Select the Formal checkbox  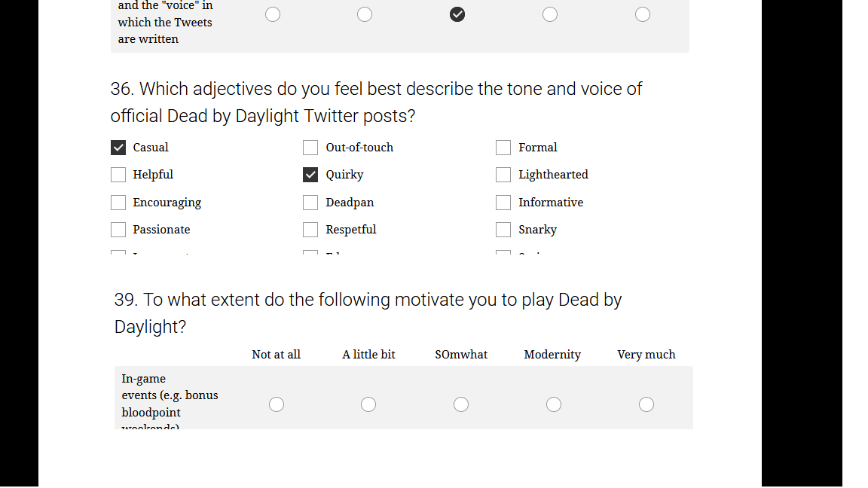click(503, 148)
